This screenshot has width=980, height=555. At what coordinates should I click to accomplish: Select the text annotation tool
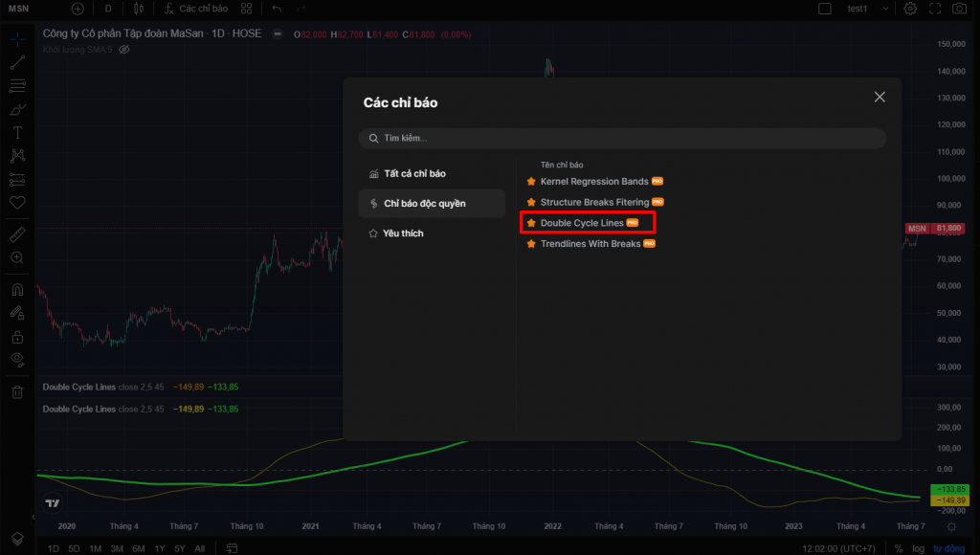(16, 132)
